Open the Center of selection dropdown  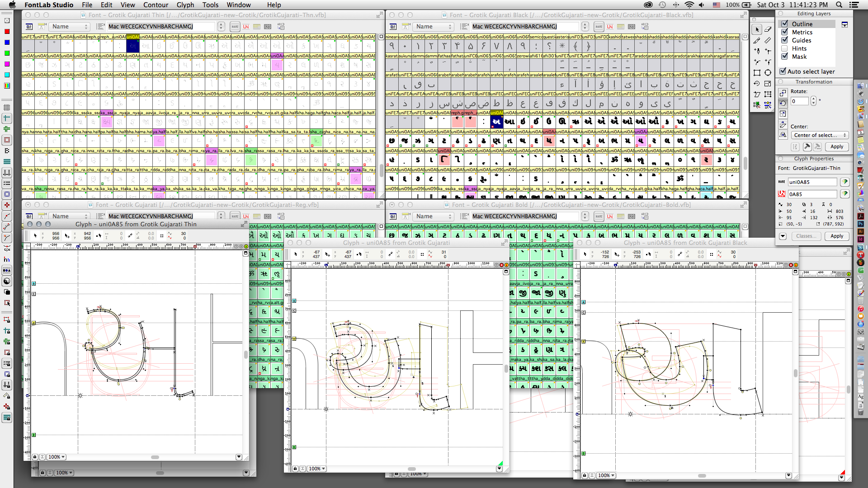point(820,135)
